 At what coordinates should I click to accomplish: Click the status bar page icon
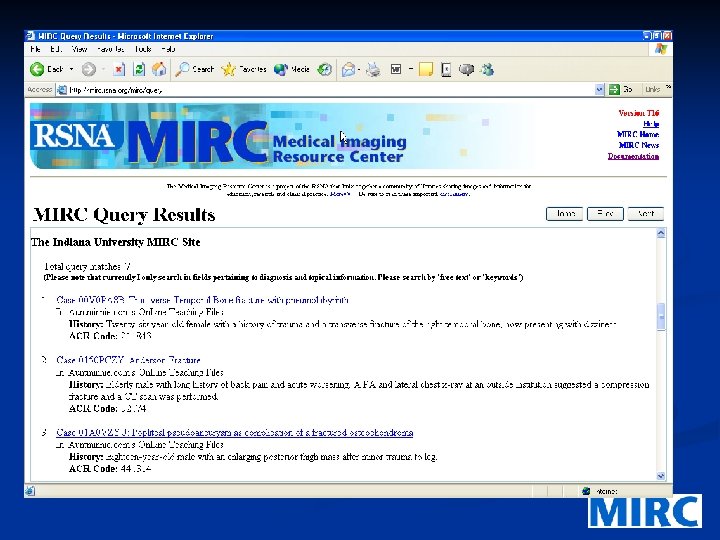pos(30,491)
